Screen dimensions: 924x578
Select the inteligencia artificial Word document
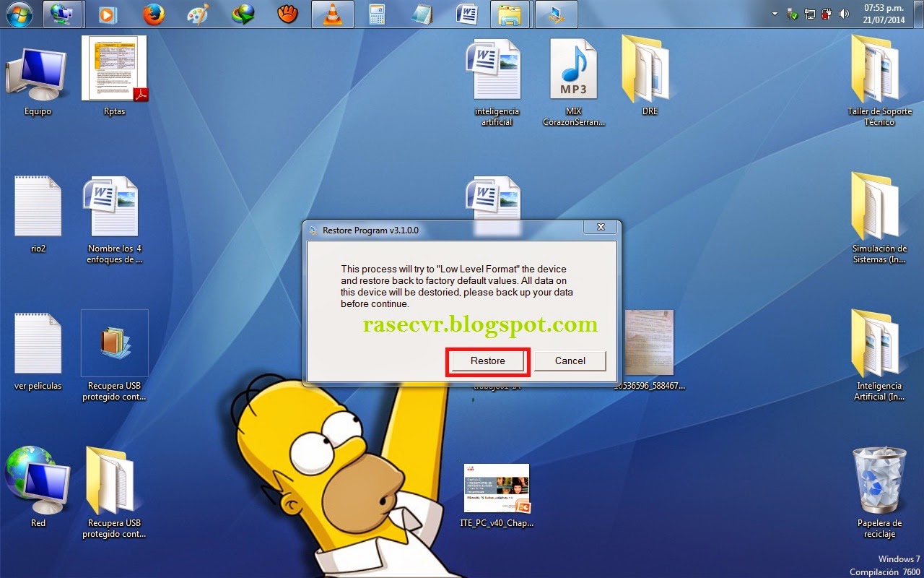(497, 83)
